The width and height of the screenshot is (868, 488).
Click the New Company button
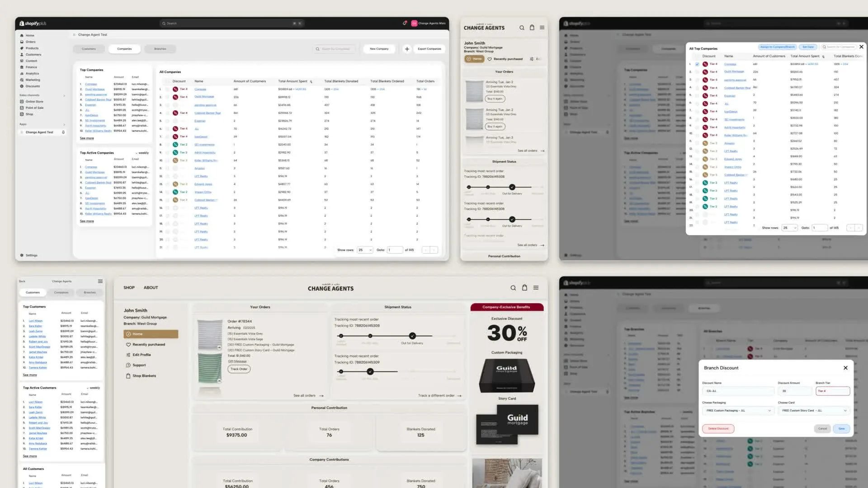379,49
